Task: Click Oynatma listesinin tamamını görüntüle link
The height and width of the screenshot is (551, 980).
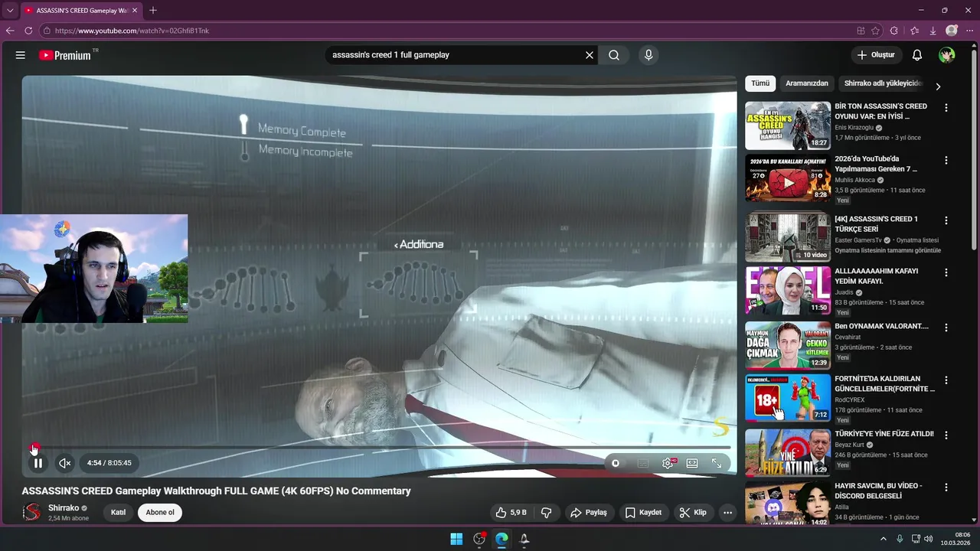Action: tap(888, 250)
